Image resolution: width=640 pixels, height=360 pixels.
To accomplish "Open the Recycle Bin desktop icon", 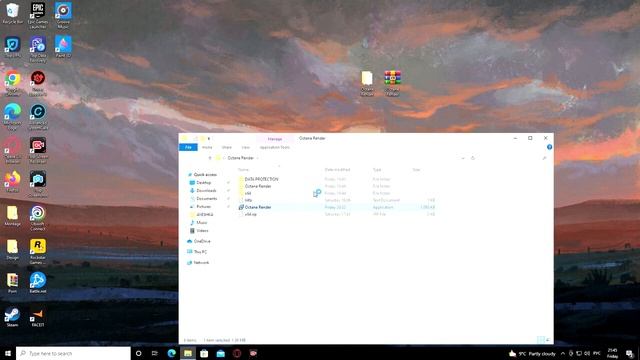I will pyautogui.click(x=12, y=13).
